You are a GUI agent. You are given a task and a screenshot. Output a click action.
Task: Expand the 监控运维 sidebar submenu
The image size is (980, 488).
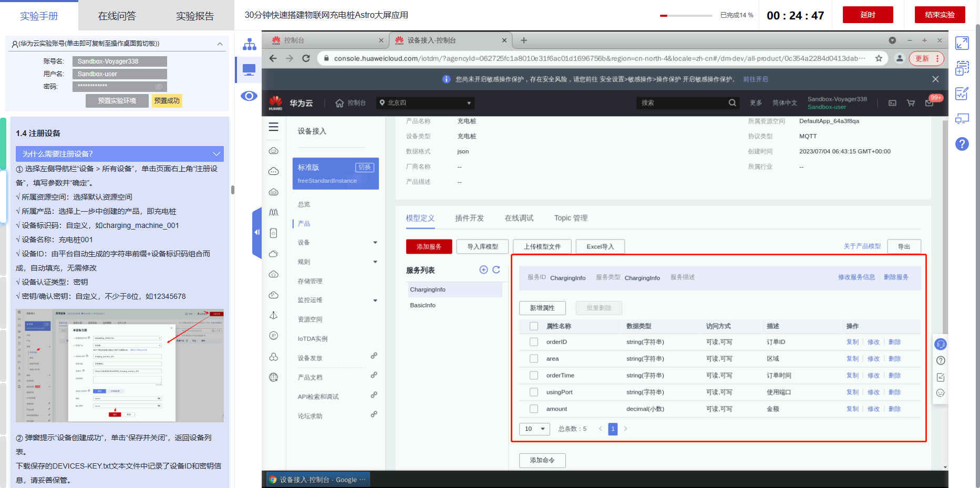tap(375, 300)
